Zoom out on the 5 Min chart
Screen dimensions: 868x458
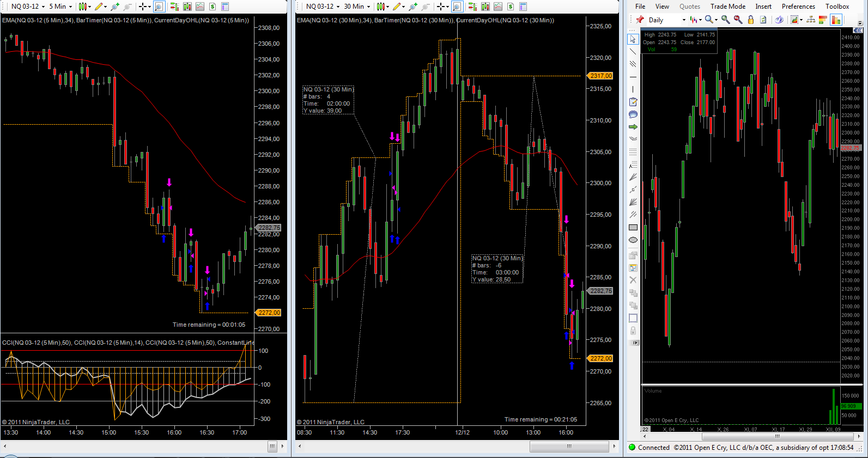(127, 7)
